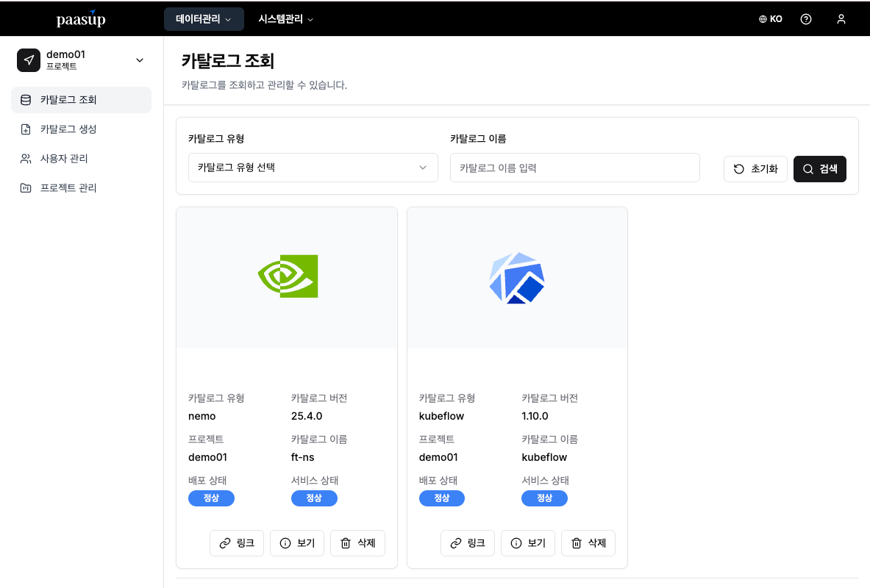Click the 카탈로그 조회 page heading
Image resolution: width=870 pixels, height=588 pixels.
(x=228, y=61)
